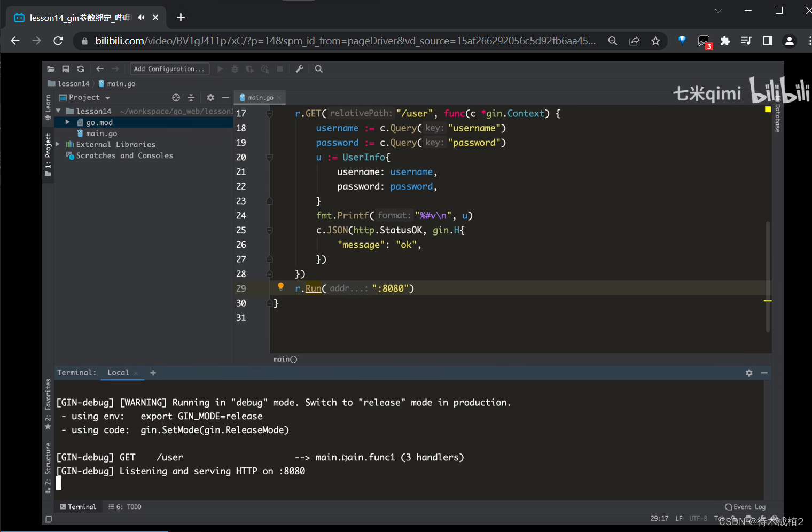Click the IDE settings wrench icon
812x532 pixels.
[299, 69]
